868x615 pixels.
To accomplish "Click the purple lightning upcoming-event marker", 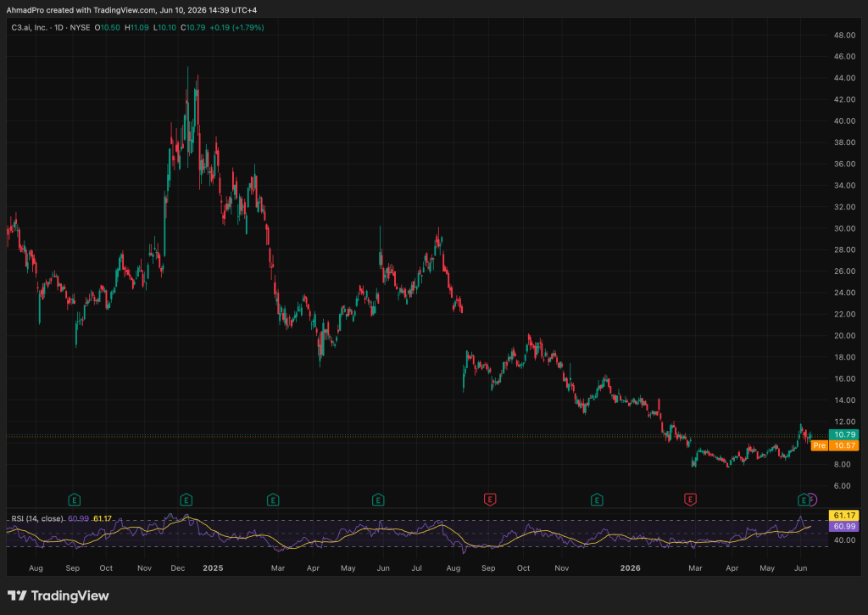I will tap(812, 500).
